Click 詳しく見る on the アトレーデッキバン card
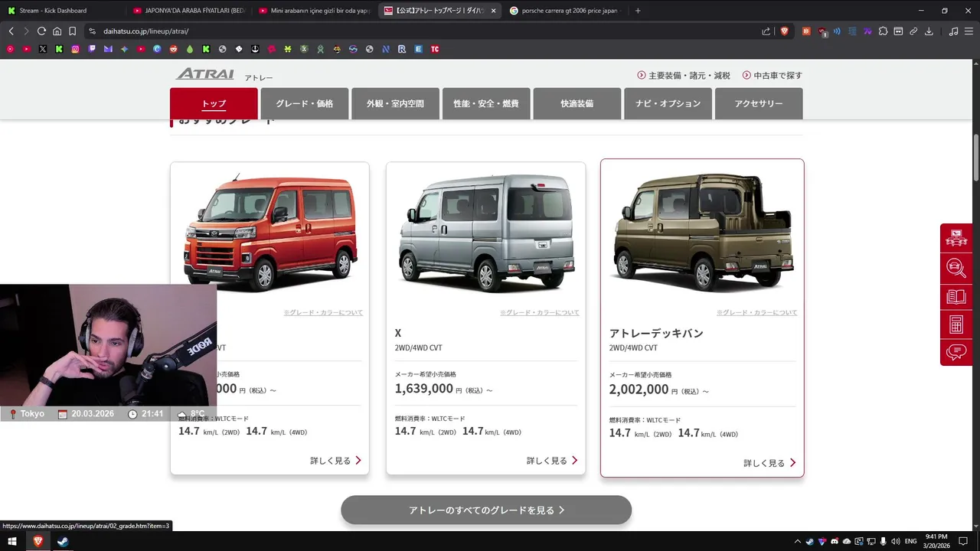980x551 pixels. coord(769,463)
